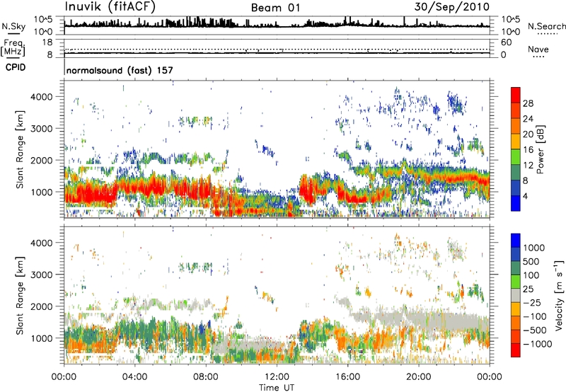This screenshot has height=392, width=566.
Task: Select the "normalsound (fast) 157" text
Action: tap(120, 70)
